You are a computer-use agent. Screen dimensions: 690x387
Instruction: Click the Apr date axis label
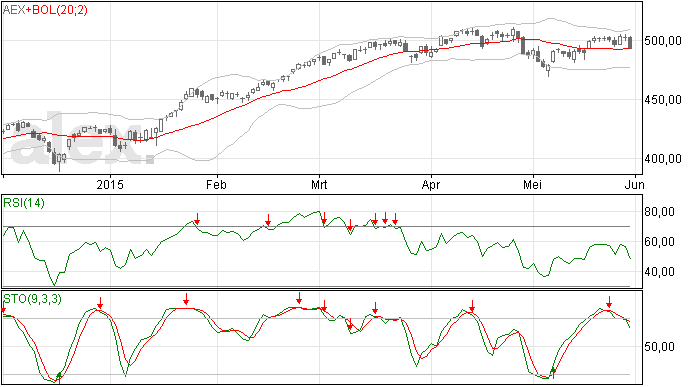(431, 184)
